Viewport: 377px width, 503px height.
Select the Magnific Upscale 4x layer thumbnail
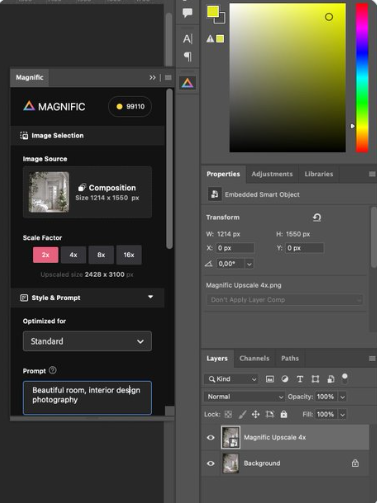click(x=231, y=437)
